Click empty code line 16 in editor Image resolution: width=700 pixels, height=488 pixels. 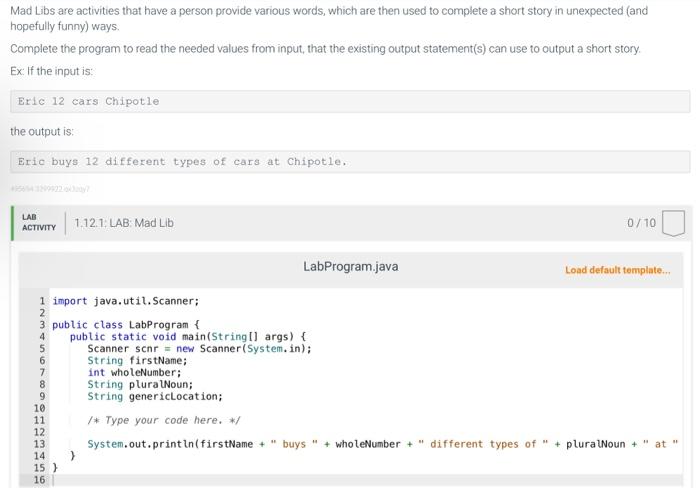click(366, 480)
